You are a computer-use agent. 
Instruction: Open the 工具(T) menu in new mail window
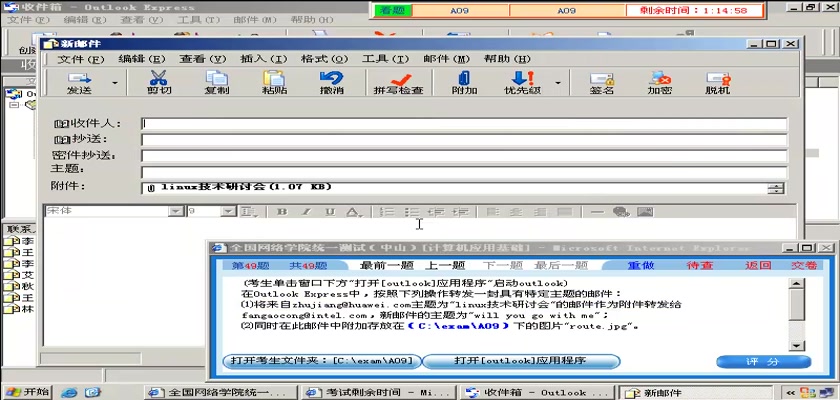[x=385, y=59]
